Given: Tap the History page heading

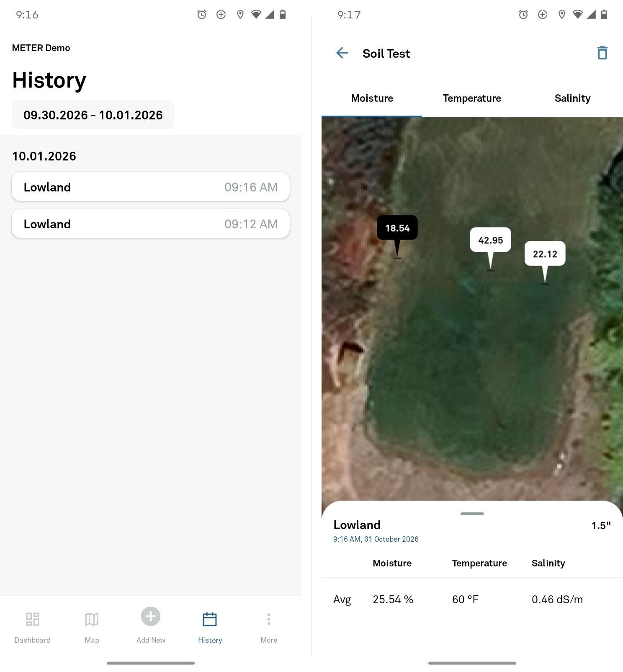Looking at the screenshot, I should [x=49, y=80].
